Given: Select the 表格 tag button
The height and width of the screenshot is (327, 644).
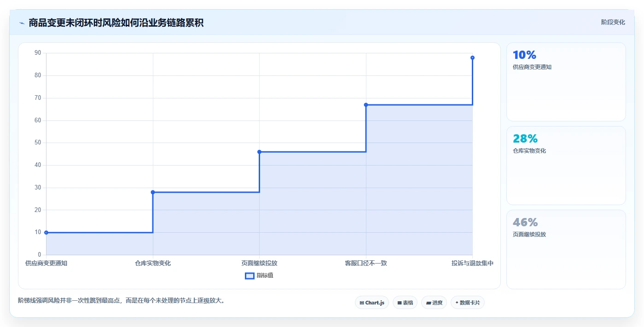Looking at the screenshot, I should click(405, 303).
